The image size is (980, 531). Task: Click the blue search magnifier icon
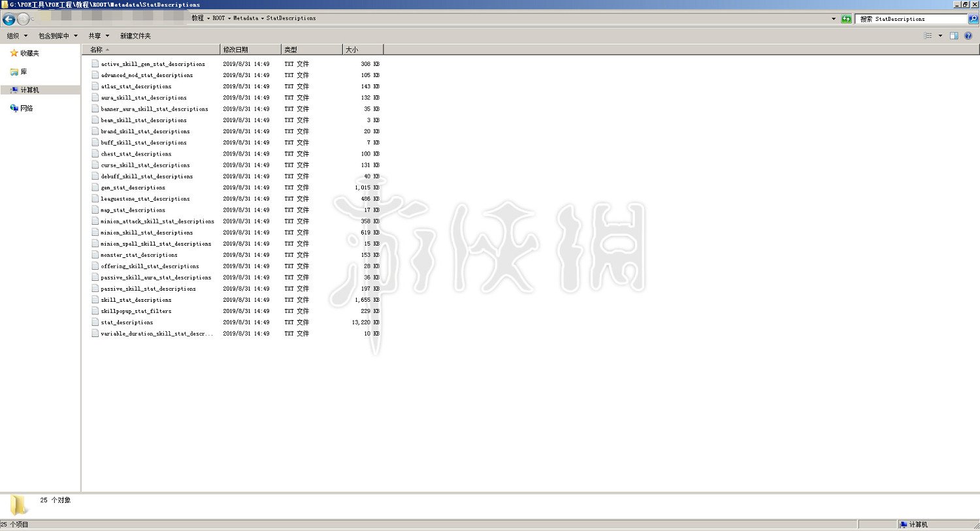pyautogui.click(x=973, y=19)
